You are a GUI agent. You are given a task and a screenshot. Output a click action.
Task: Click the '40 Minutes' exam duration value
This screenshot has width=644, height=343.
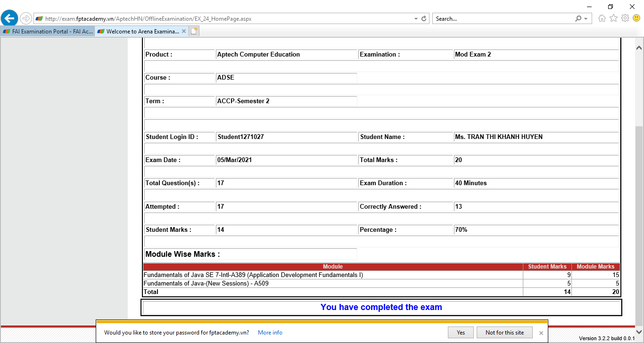471,183
